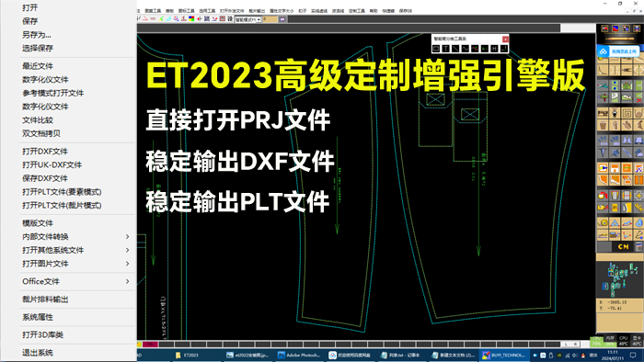Expand 打开其他系统文件 submenu arrow
The width and height of the screenshot is (644, 362).
coord(127,250)
